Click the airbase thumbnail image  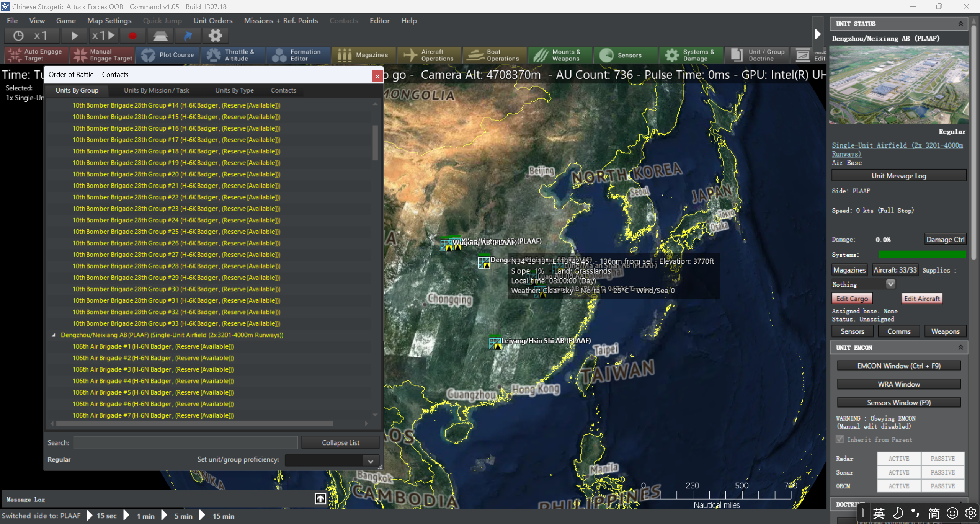[x=898, y=85]
